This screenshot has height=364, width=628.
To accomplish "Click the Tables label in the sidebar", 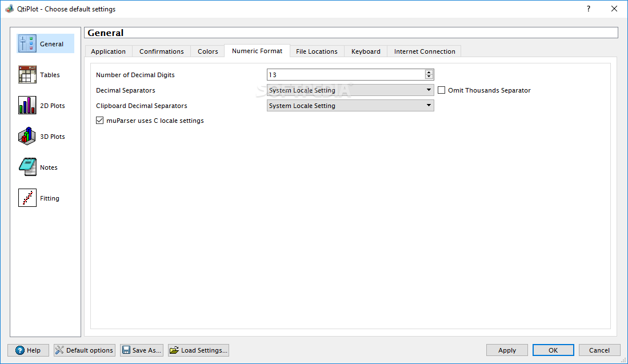I will pyautogui.click(x=50, y=74).
